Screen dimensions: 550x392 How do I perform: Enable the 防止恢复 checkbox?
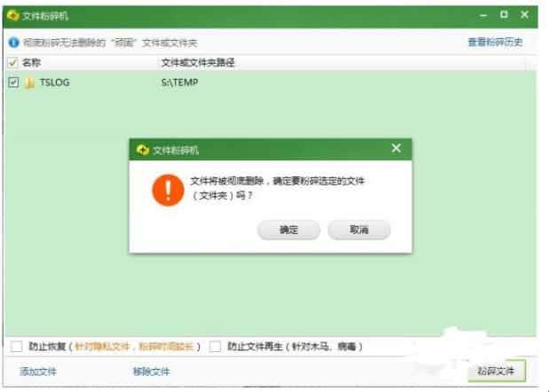(17, 346)
